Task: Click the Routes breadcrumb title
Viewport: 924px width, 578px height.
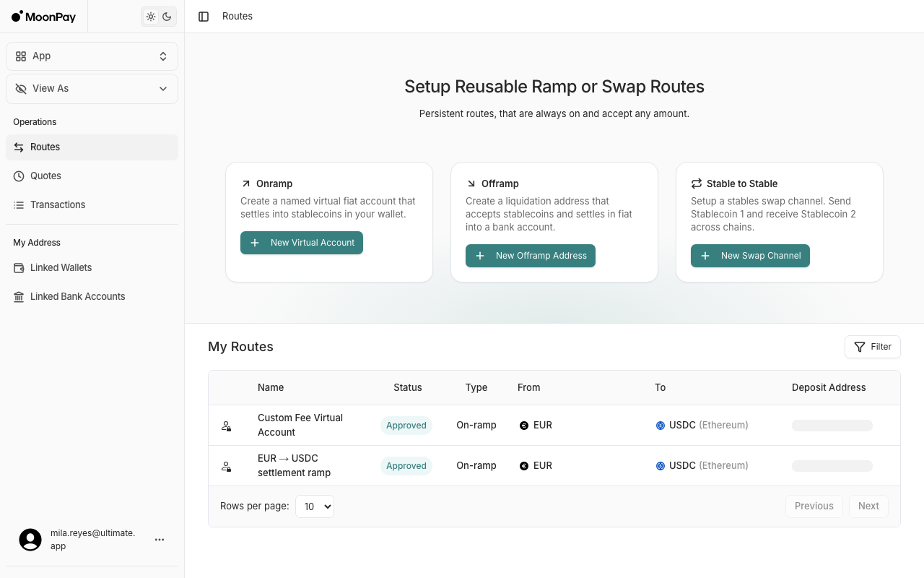Action: (237, 17)
